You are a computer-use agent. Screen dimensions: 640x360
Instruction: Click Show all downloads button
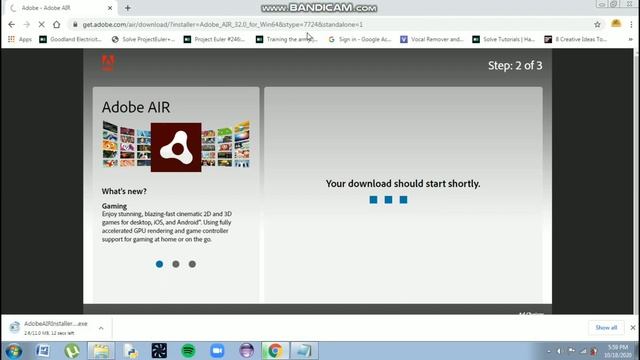click(606, 327)
